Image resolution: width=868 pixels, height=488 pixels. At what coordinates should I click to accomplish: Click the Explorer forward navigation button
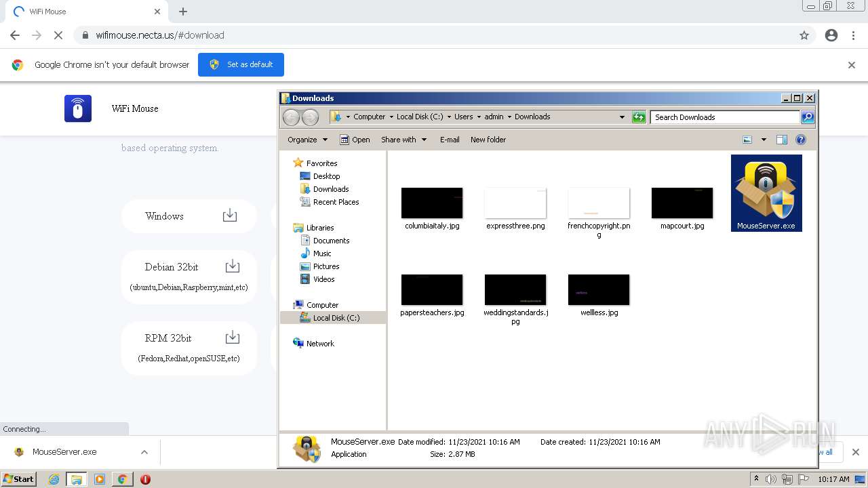[x=310, y=117]
